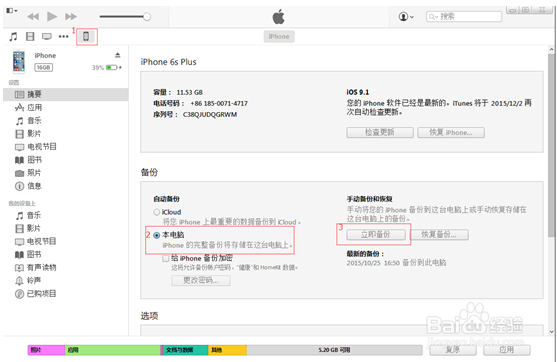
Task: Click the 应用 button at bottom right
Action: click(x=507, y=350)
